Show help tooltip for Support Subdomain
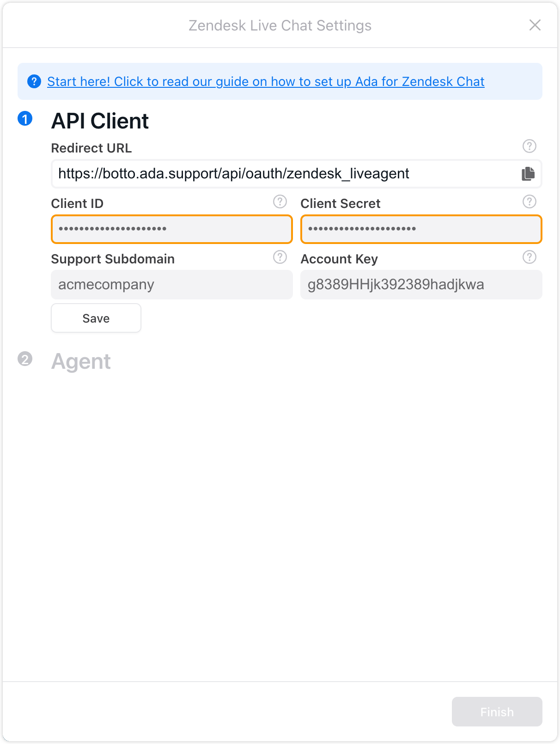This screenshot has width=560, height=744. tap(280, 257)
